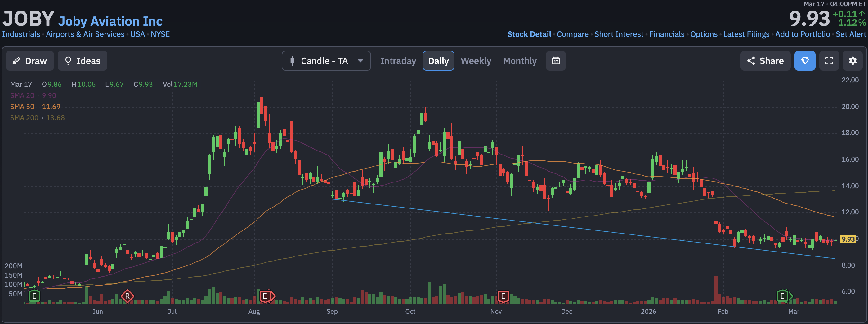The height and width of the screenshot is (324, 868).
Task: Expand the Candle - TA chart type dropdown
Action: 326,61
